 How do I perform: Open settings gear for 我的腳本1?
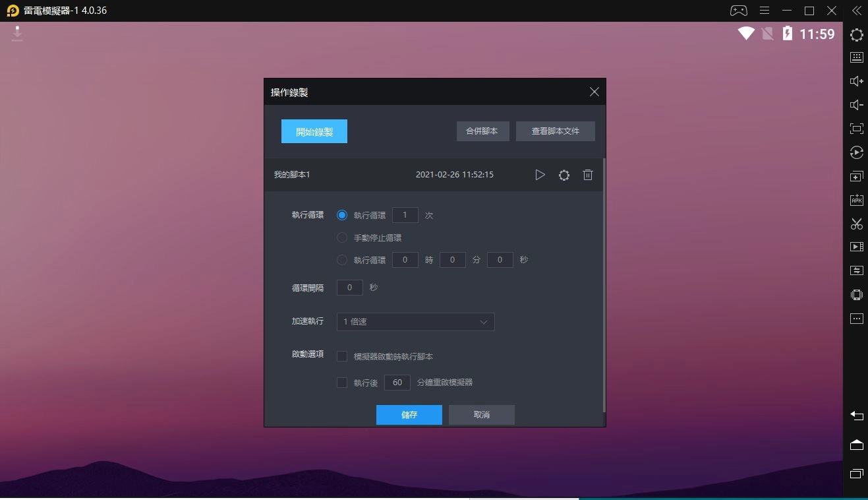point(564,175)
